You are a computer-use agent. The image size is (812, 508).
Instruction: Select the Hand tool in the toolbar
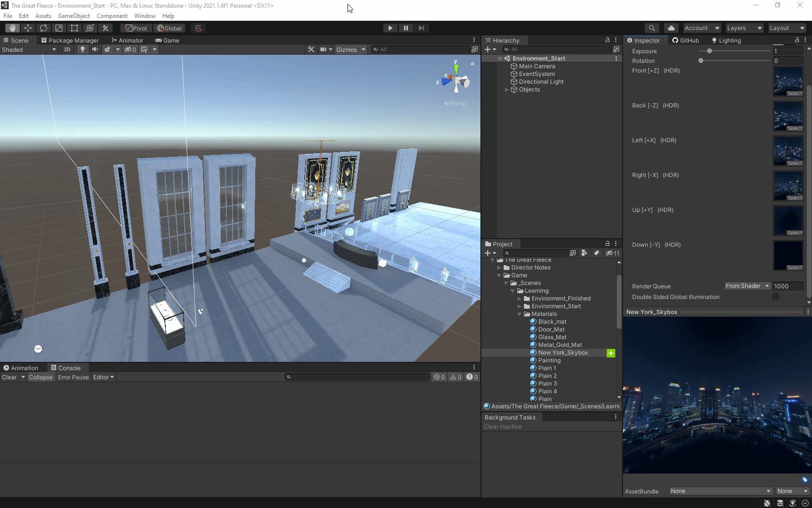tap(13, 28)
